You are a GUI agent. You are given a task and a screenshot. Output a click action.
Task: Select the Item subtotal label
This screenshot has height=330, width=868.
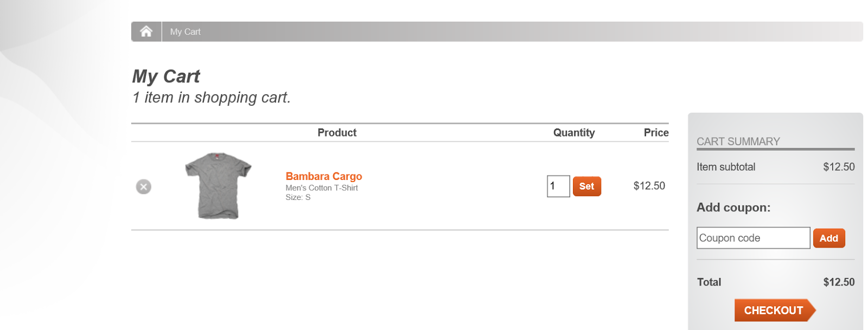725,167
